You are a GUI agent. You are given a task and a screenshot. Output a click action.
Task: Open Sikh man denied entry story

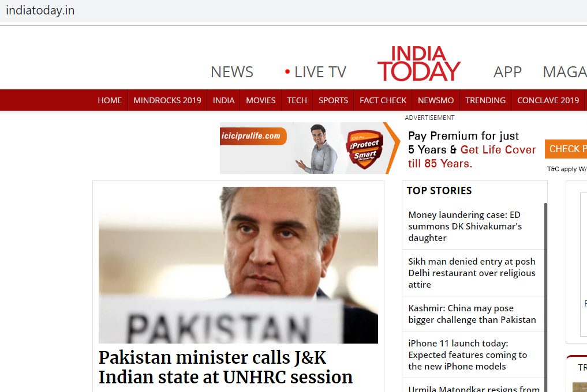472,273
